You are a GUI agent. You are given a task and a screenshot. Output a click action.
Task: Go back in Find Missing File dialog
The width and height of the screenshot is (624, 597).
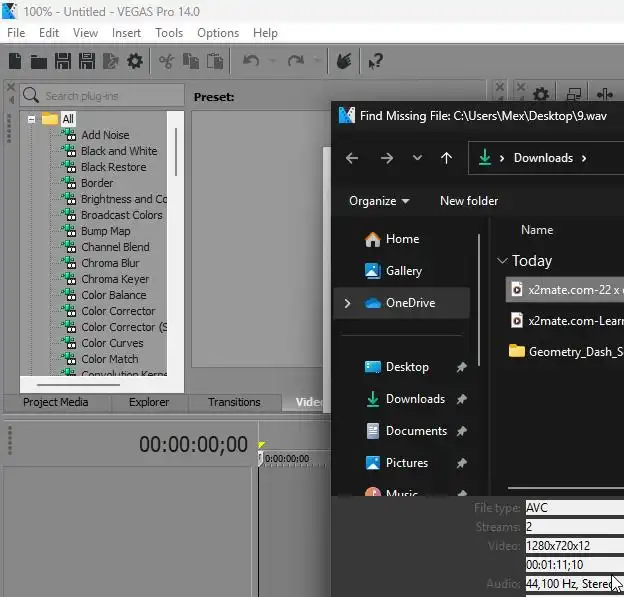click(352, 158)
